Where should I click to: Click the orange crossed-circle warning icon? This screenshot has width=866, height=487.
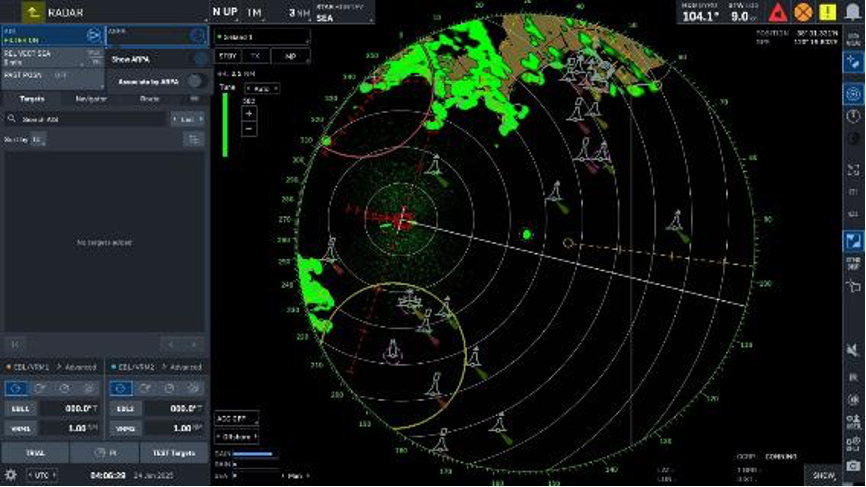(x=804, y=12)
